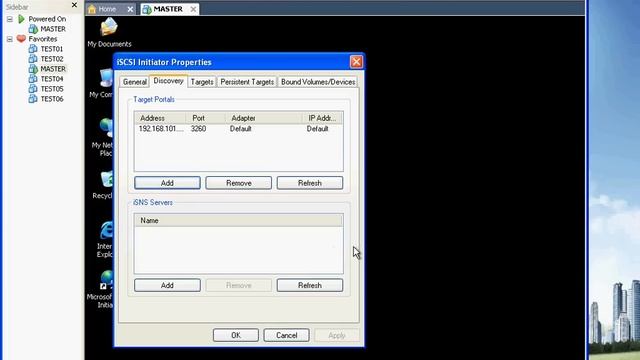Collapse the Powered On tree group
Screen dimensions: 640x360
click(10, 19)
